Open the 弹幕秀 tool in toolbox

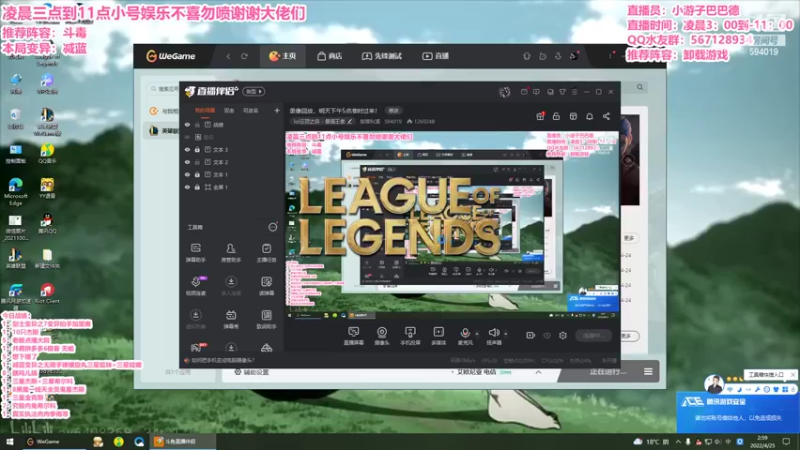click(231, 319)
